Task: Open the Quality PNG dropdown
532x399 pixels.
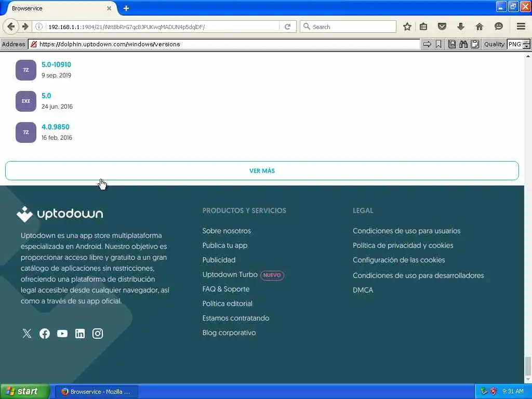Action: click(518, 44)
